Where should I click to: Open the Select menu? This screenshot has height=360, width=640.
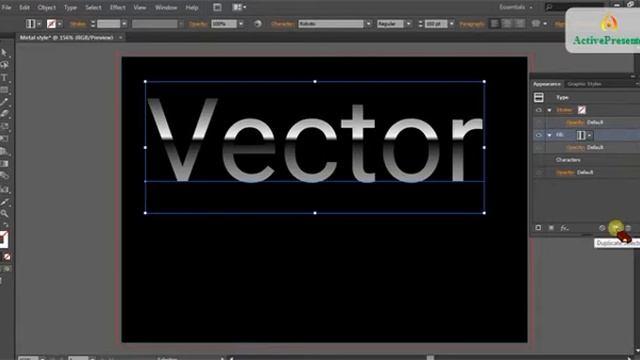click(x=93, y=7)
